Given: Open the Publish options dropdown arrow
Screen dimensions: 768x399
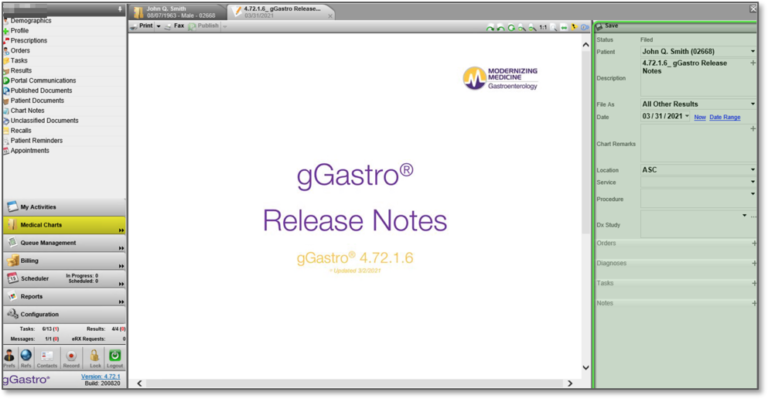Looking at the screenshot, I should click(x=225, y=26).
